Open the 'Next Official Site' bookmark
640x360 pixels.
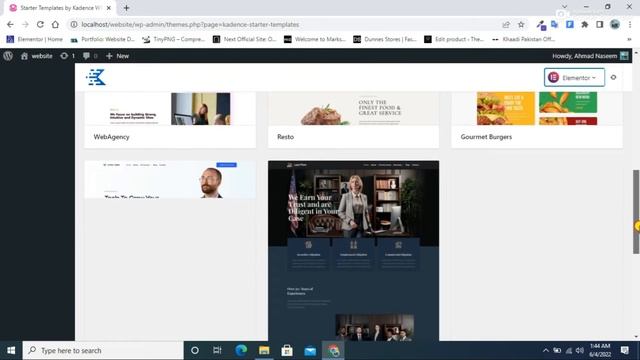244,39
